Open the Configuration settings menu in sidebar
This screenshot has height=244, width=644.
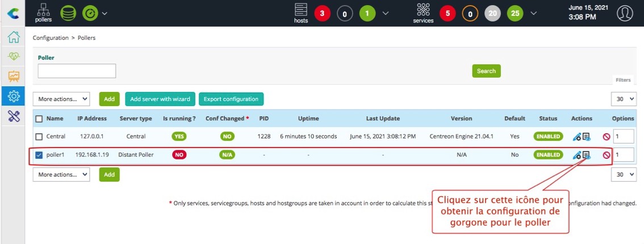click(x=13, y=96)
